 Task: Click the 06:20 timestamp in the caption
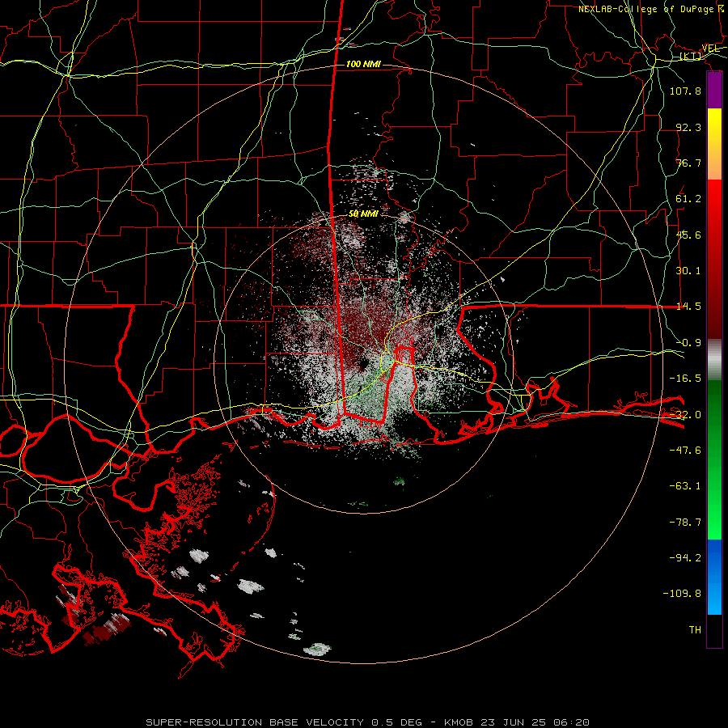pos(572,722)
